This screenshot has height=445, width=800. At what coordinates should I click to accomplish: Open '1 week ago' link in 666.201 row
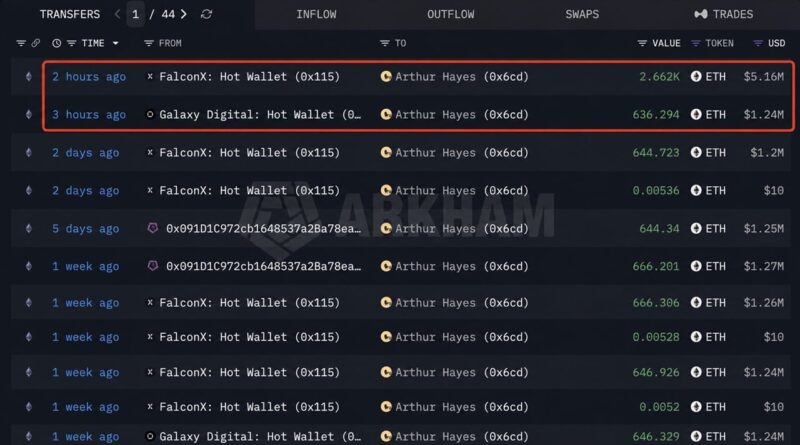coord(85,266)
